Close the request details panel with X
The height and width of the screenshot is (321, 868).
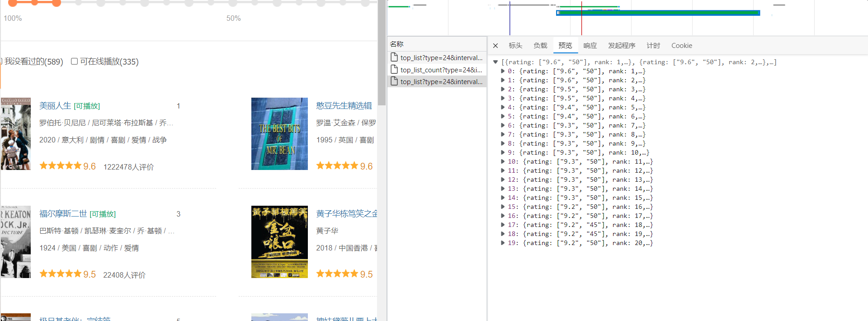[495, 46]
